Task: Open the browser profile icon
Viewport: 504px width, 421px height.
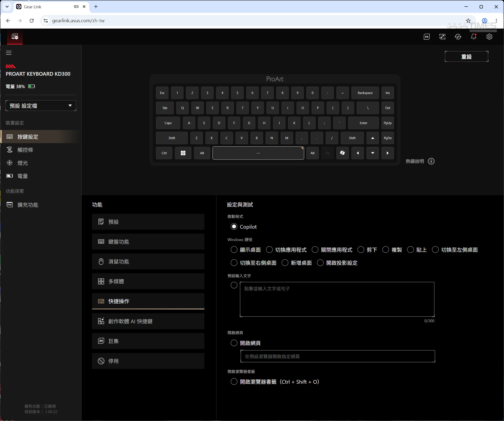Action: [485, 21]
